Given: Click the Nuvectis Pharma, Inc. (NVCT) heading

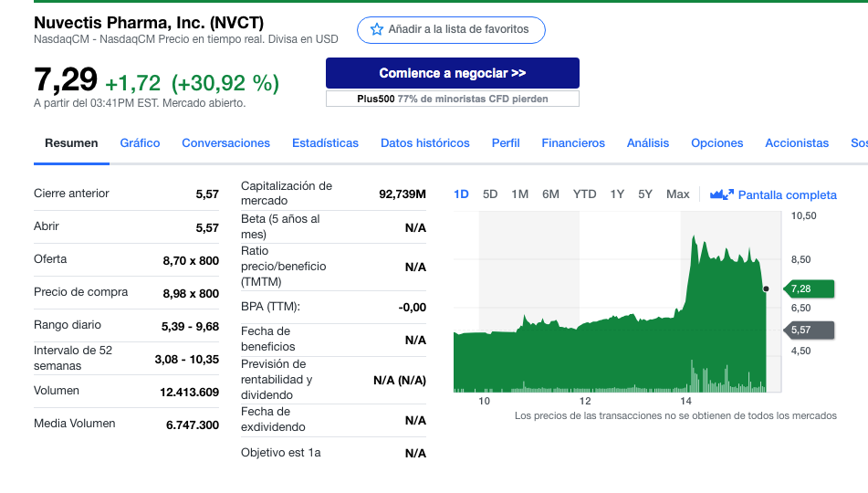Looking at the screenshot, I should (x=149, y=23).
